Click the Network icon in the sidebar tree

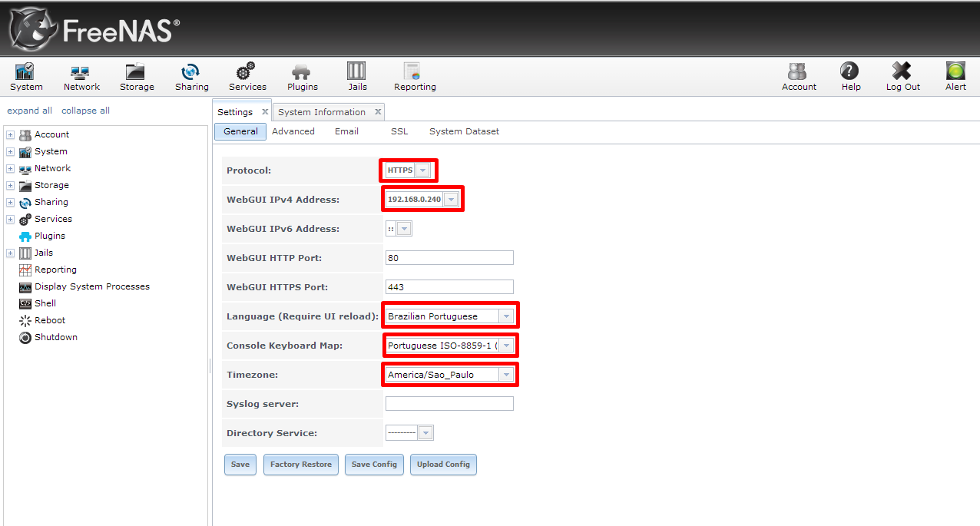pos(25,169)
